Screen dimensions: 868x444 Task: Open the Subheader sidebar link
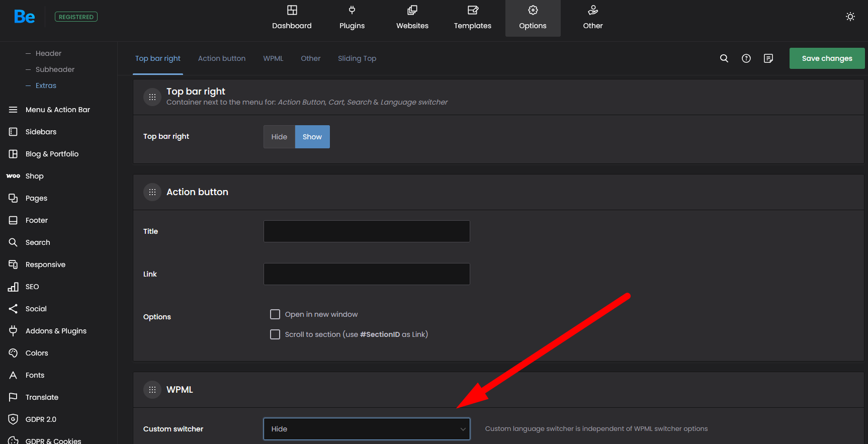(55, 69)
